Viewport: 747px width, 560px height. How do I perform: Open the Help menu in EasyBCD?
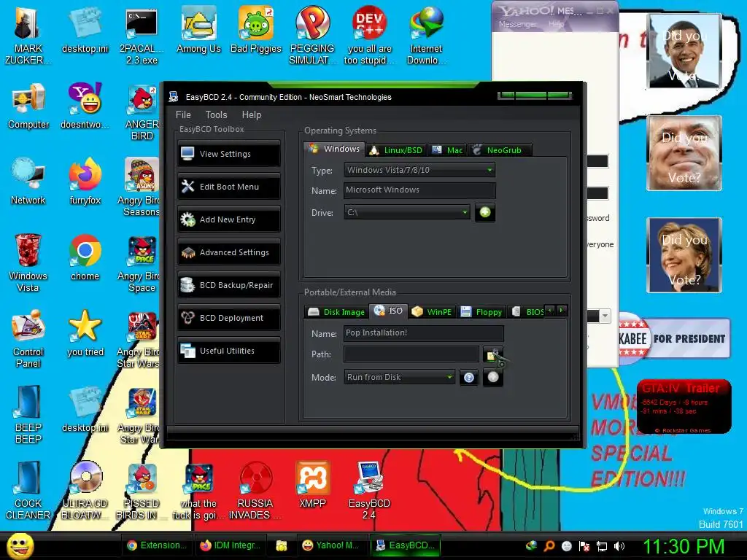(252, 114)
